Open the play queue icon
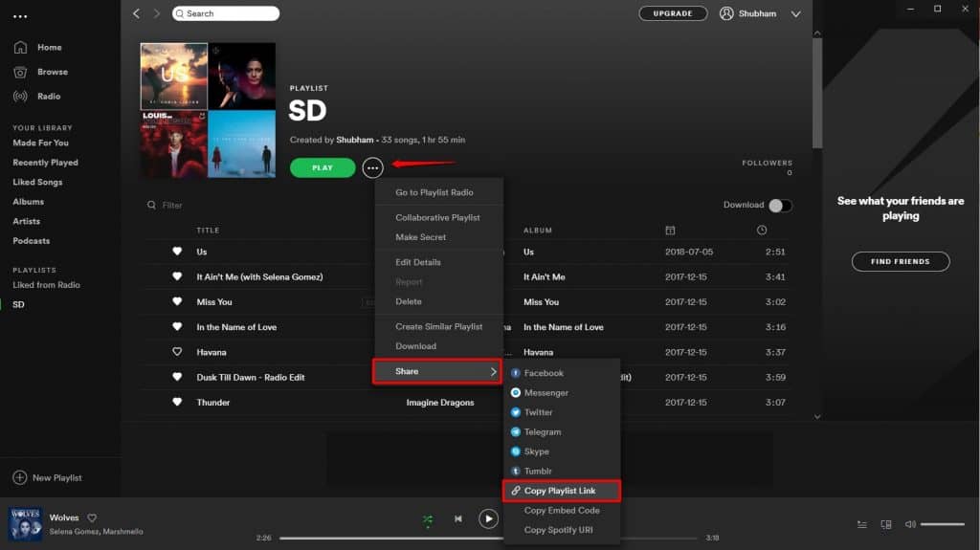 [x=862, y=524]
